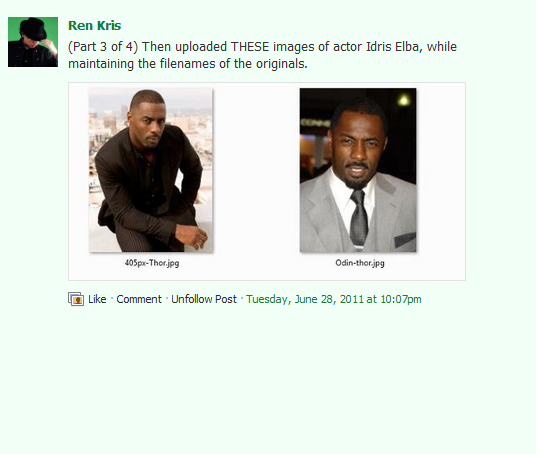536x454 pixels.
Task: Click the photo post icon beside Like
Action: pyautogui.click(x=76, y=299)
